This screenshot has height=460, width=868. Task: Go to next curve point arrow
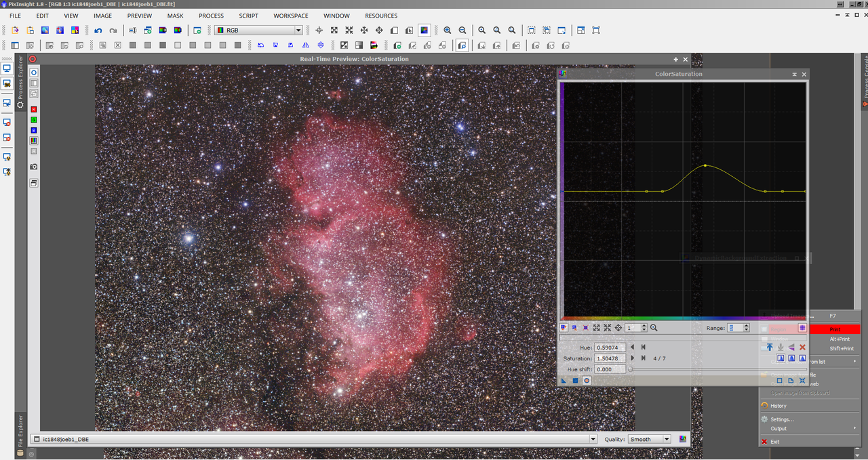pyautogui.click(x=632, y=358)
